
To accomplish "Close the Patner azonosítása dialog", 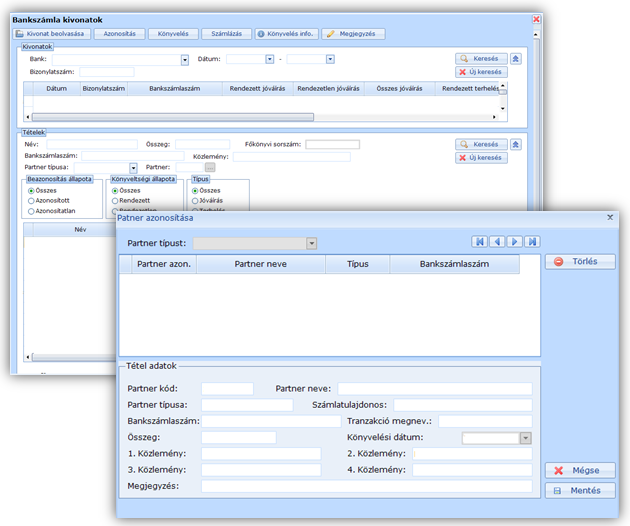I will (610, 217).
